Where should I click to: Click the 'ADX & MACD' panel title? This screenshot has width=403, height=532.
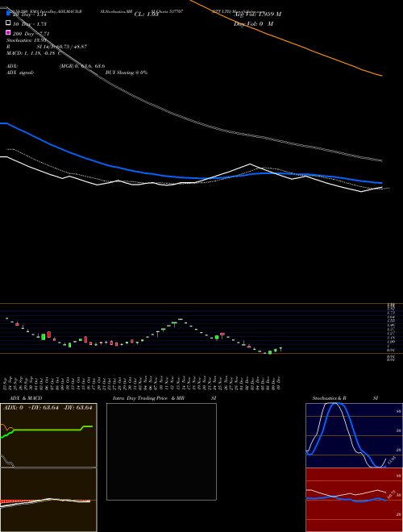26,398
